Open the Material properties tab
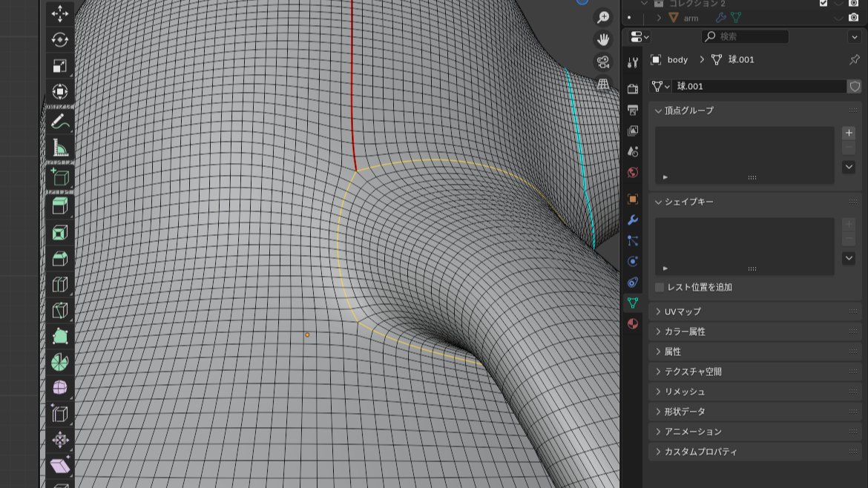This screenshot has height=488, width=868. [633, 323]
